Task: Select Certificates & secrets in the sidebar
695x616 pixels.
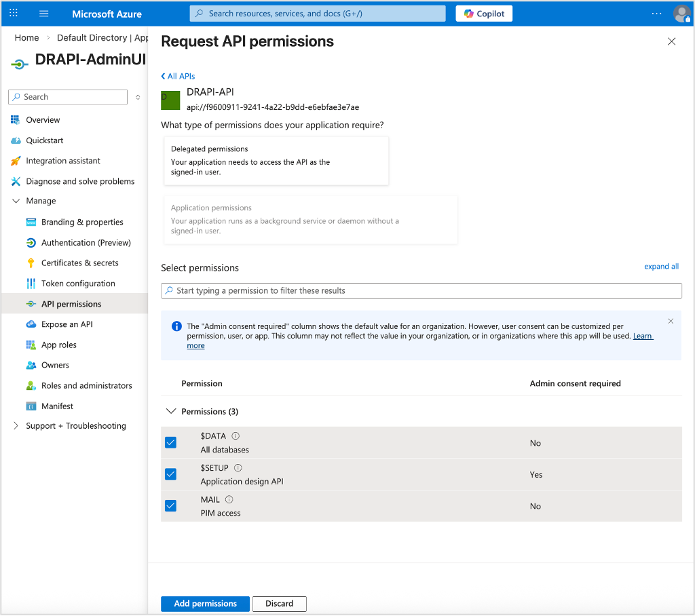Action: tap(80, 263)
